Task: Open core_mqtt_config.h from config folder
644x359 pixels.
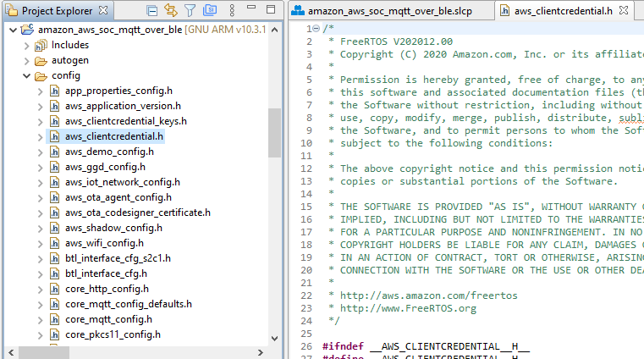Action: (108, 319)
